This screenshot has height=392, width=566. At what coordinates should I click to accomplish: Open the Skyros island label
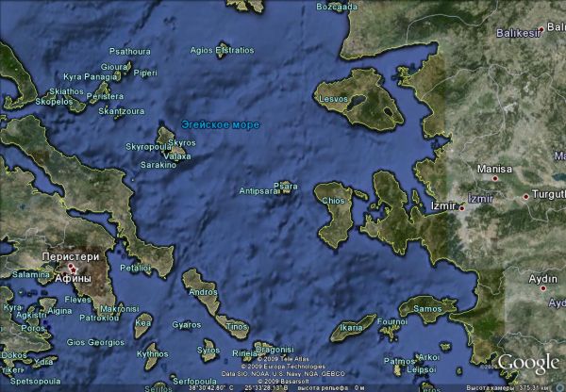182,142
